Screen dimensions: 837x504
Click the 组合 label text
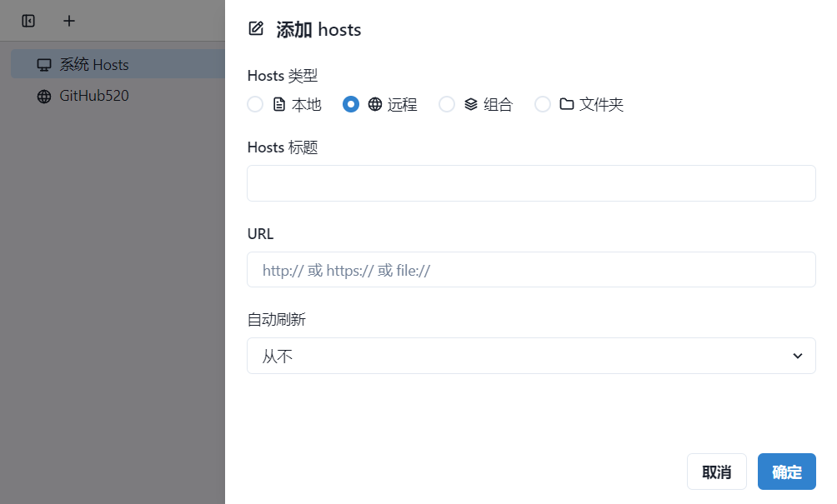498,104
